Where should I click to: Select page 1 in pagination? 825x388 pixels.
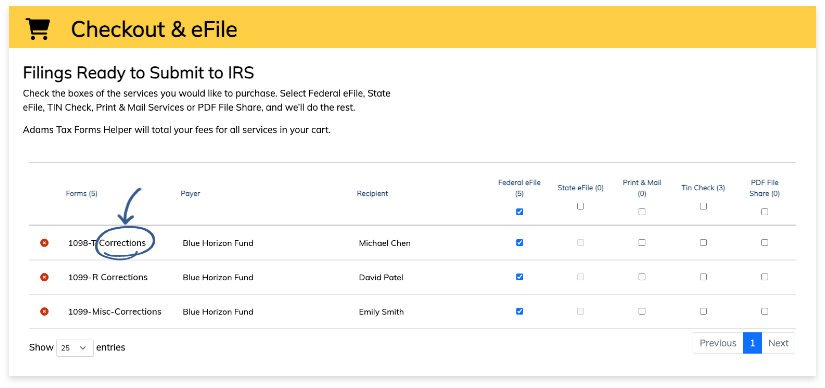[x=752, y=343]
